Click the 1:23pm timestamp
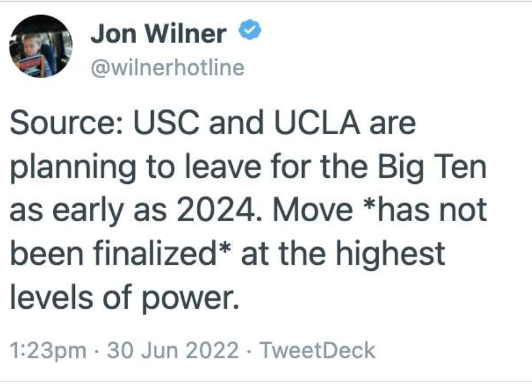The width and height of the screenshot is (532, 392). point(48,350)
